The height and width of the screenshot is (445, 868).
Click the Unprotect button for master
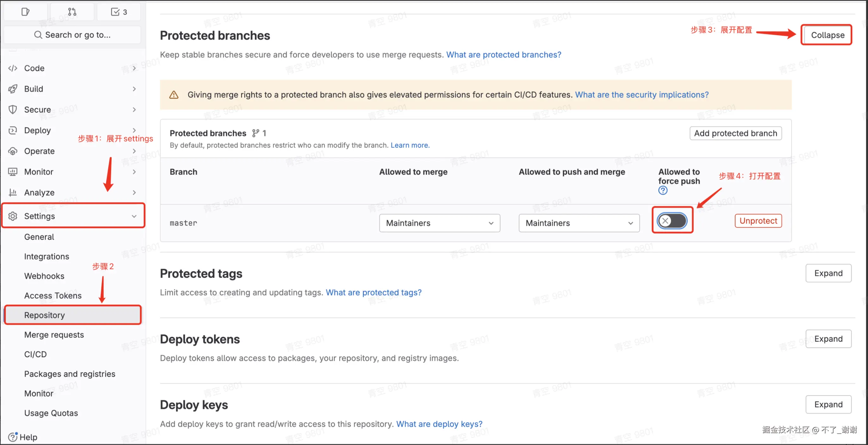[758, 221]
